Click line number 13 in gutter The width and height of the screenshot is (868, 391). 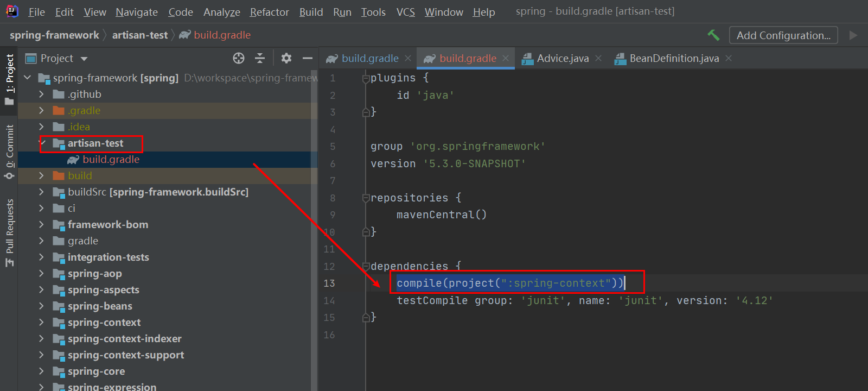[x=329, y=283]
